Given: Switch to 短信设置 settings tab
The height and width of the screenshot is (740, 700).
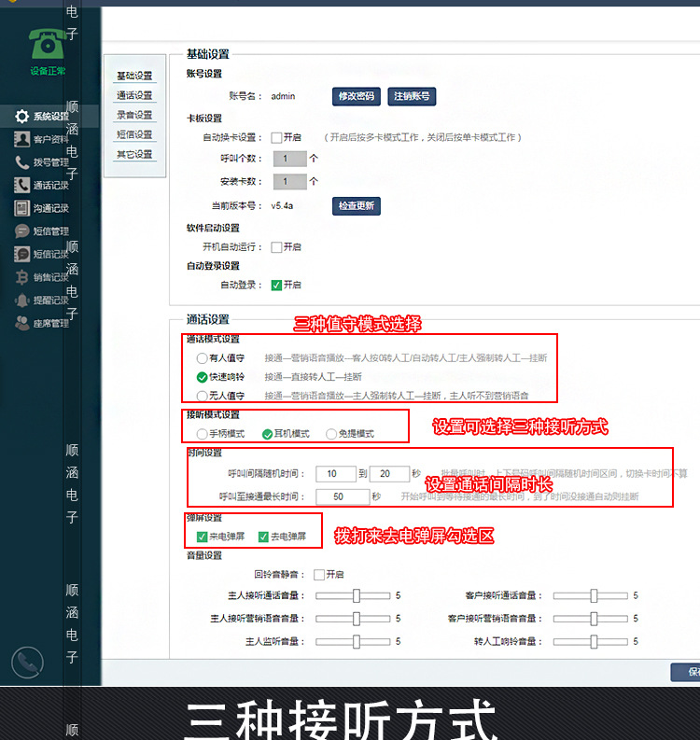Looking at the screenshot, I should [x=134, y=134].
